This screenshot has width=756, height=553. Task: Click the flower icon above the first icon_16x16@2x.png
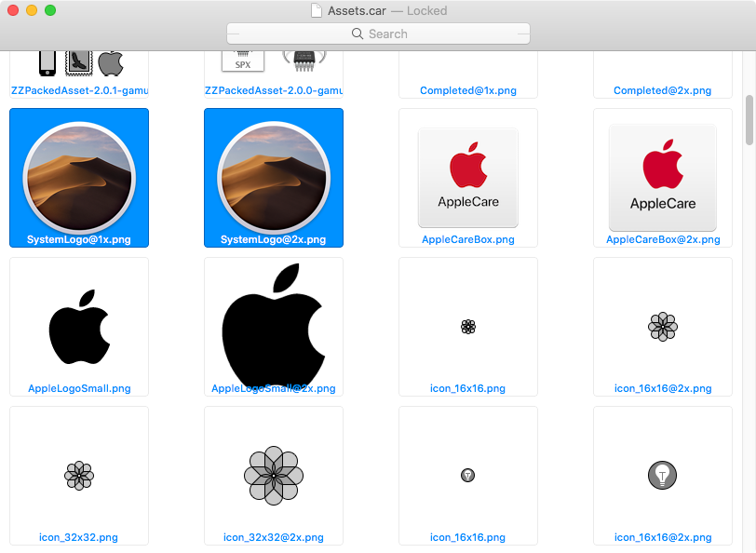[x=663, y=327]
